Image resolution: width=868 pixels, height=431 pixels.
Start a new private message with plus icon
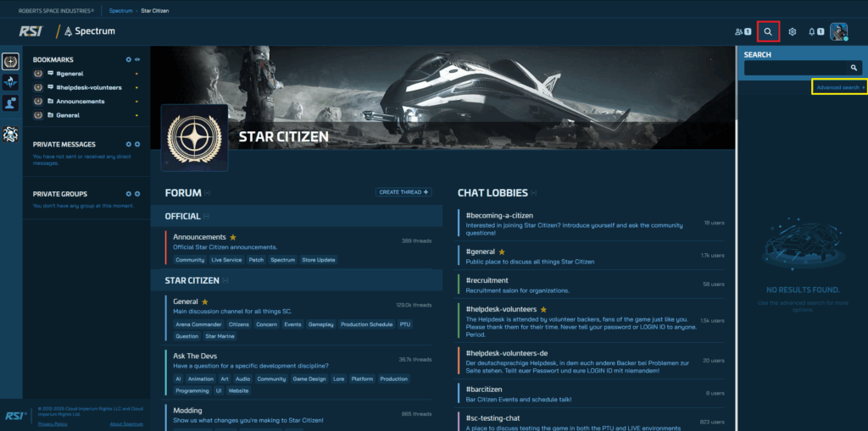tap(137, 144)
